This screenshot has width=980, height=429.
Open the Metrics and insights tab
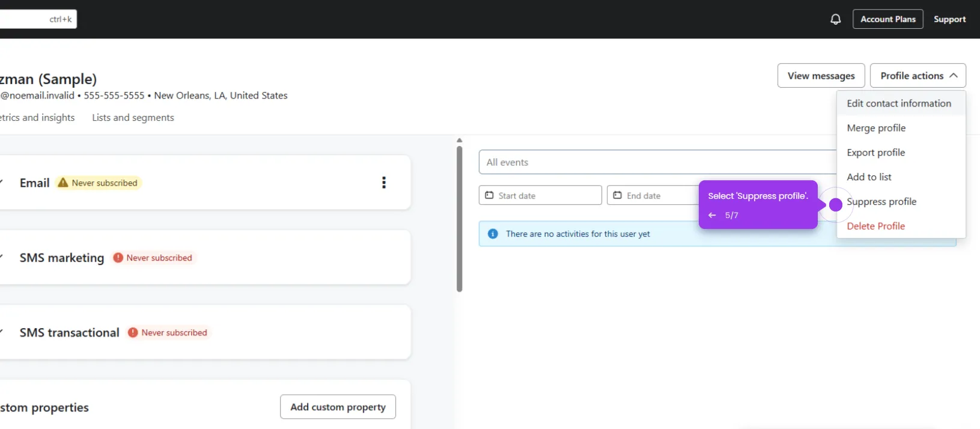tap(37, 118)
